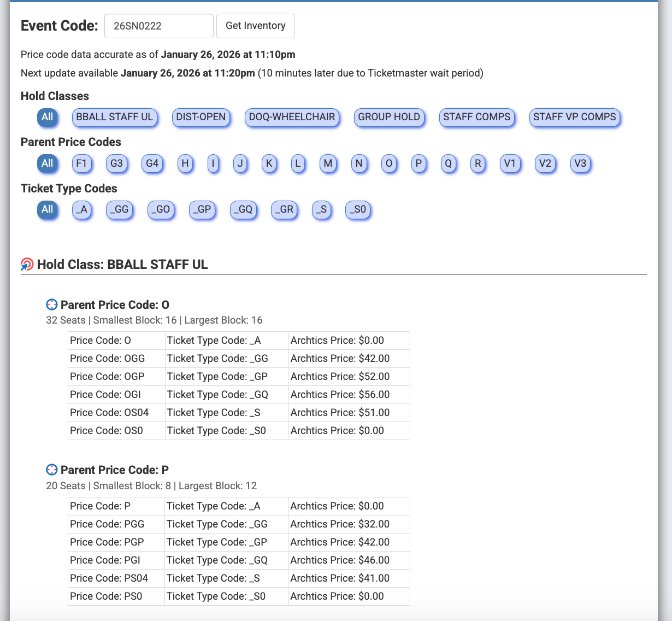Screen dimensions: 672x621
Task: Select the GROUP HOLD filter pill
Action: pos(388,117)
